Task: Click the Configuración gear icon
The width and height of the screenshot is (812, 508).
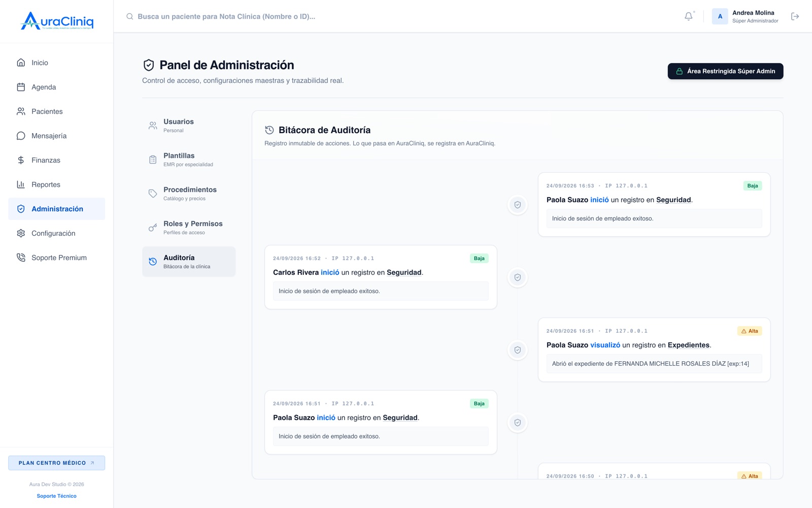Action: [21, 233]
